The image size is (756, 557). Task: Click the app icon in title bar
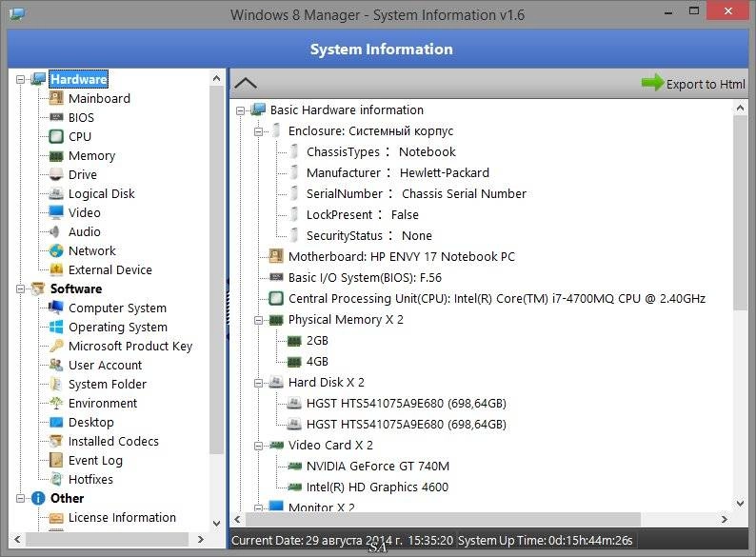click(16, 13)
